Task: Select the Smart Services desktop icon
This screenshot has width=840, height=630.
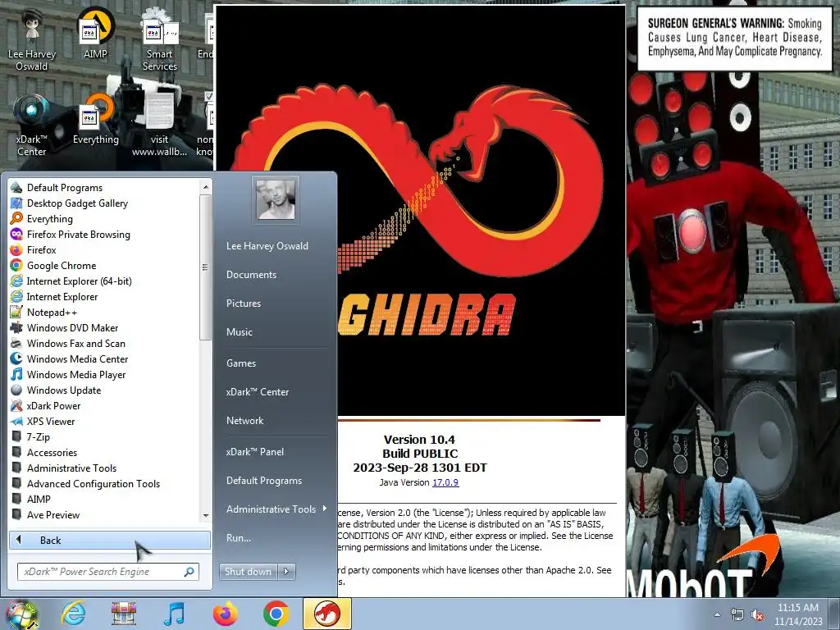Action: 159,40
